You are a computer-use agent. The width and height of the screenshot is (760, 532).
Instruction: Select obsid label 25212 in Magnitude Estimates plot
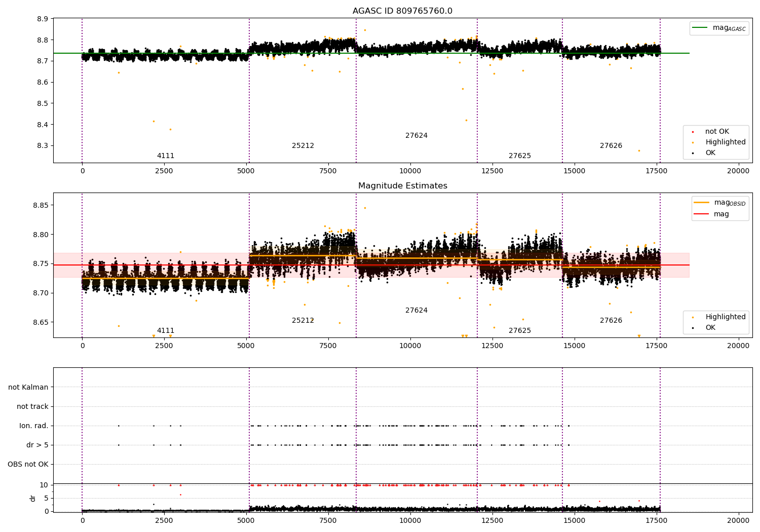(303, 321)
